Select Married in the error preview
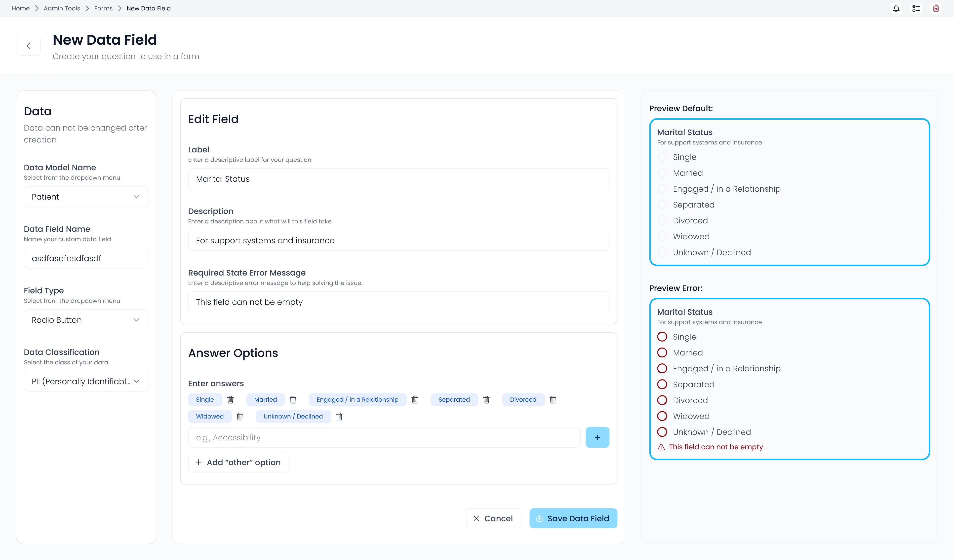The image size is (954, 560). click(x=662, y=353)
